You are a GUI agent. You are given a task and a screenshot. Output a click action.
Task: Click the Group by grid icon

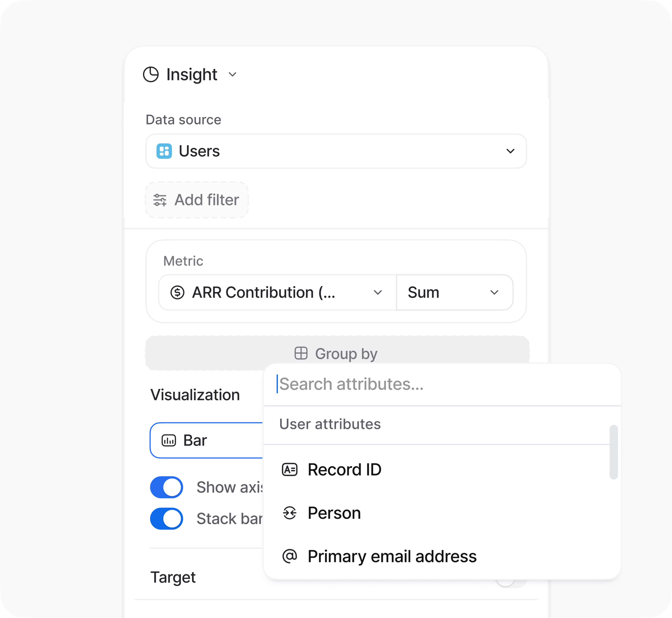[301, 353]
